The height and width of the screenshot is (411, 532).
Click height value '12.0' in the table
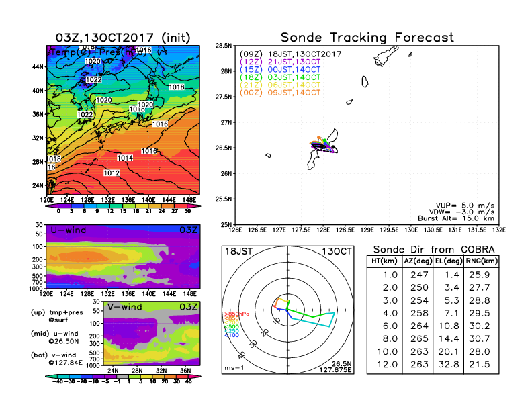pyautogui.click(x=388, y=365)
